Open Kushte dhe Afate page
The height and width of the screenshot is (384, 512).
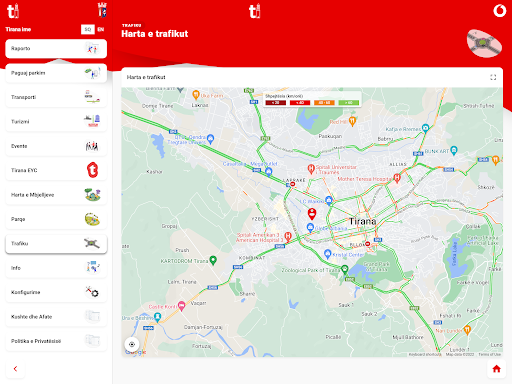(x=56, y=317)
